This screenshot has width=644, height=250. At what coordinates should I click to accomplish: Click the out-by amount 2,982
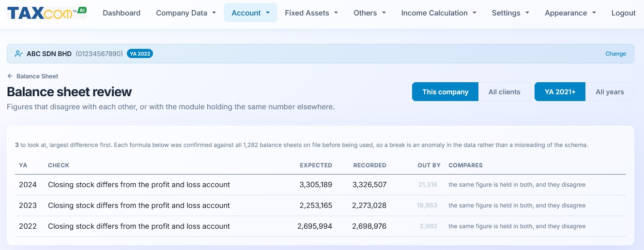[x=429, y=226]
